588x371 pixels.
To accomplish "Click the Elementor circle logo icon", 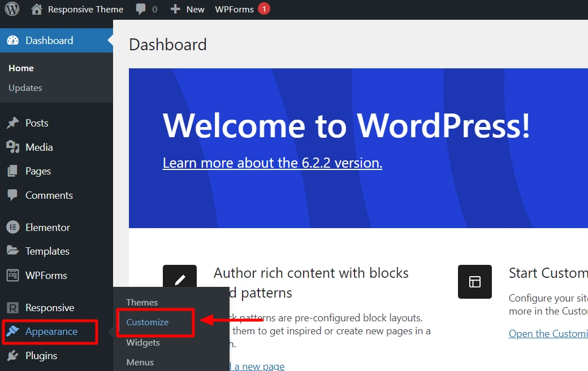I will [13, 227].
